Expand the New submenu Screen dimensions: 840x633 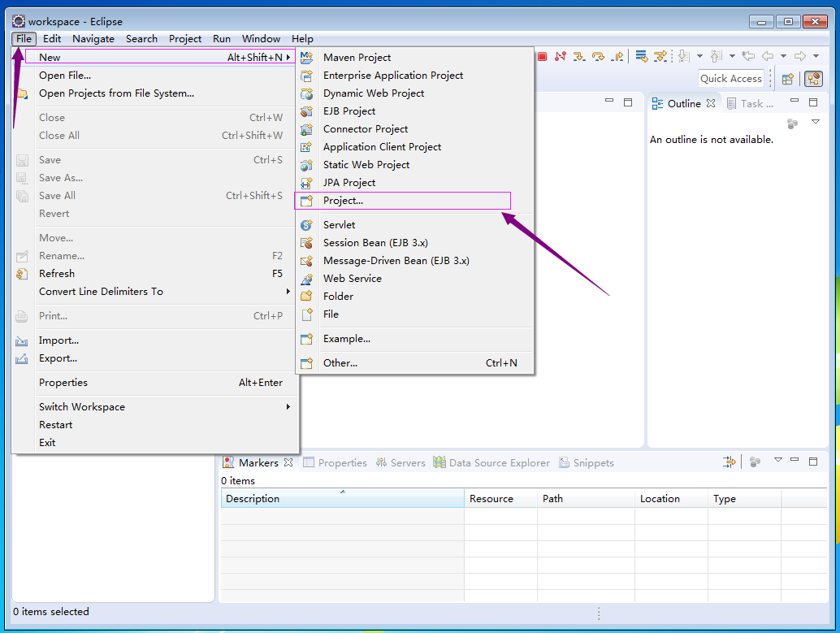coord(160,57)
